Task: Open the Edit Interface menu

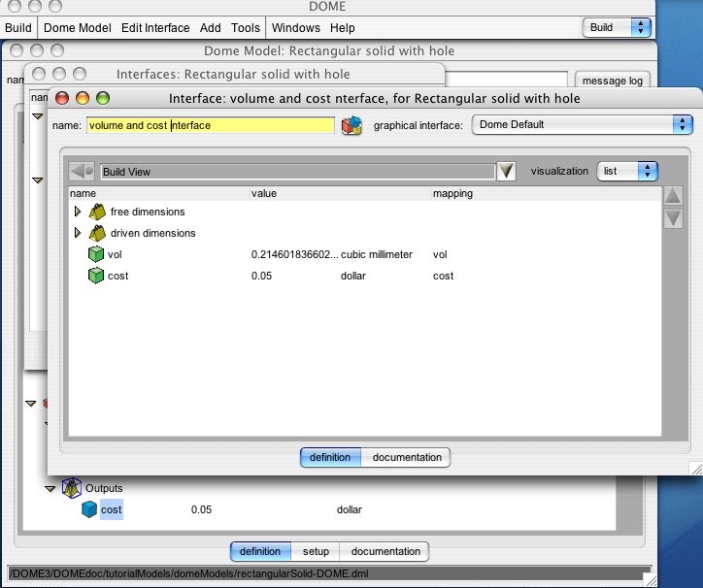Action: [155, 28]
